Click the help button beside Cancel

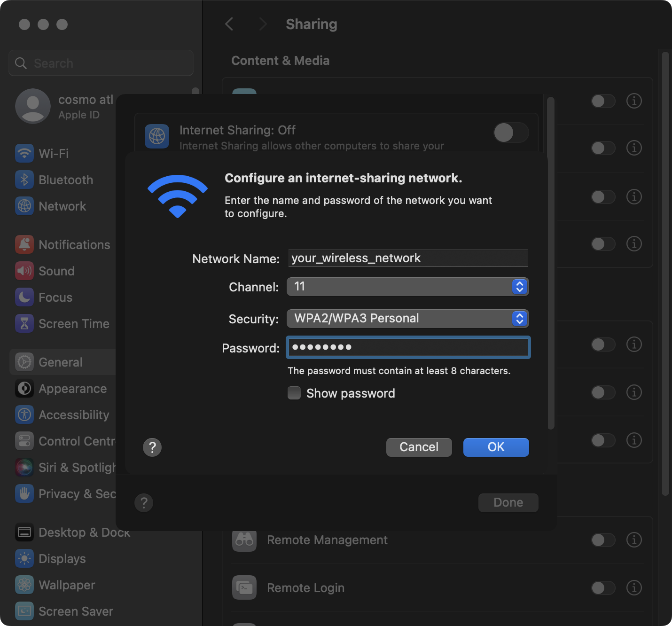(x=152, y=447)
